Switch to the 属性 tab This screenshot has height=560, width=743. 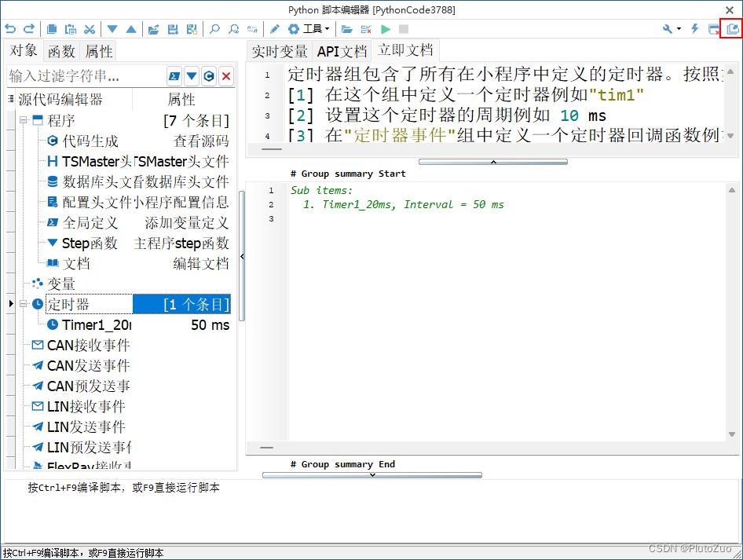pos(98,51)
